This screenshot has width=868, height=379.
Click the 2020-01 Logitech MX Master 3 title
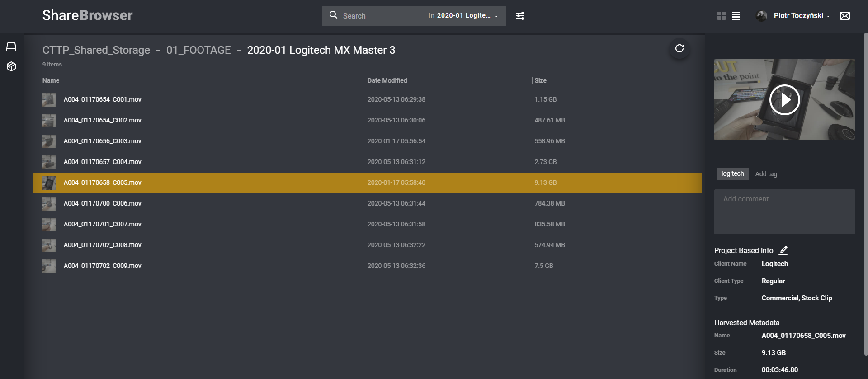321,50
